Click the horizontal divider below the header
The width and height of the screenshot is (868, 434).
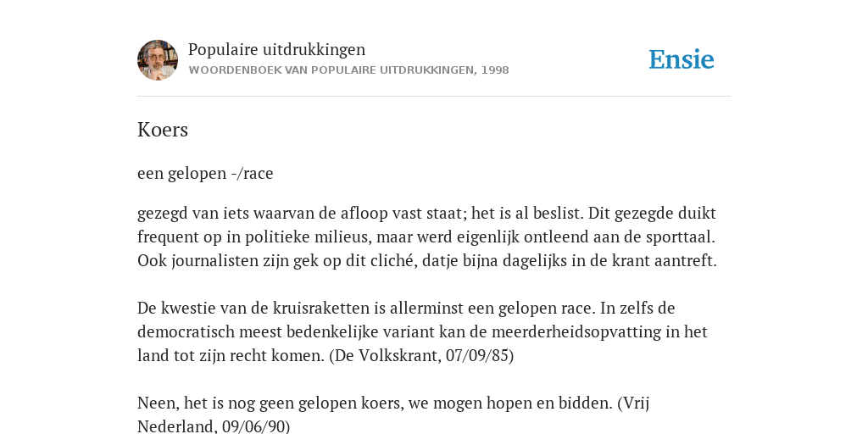[x=434, y=97]
